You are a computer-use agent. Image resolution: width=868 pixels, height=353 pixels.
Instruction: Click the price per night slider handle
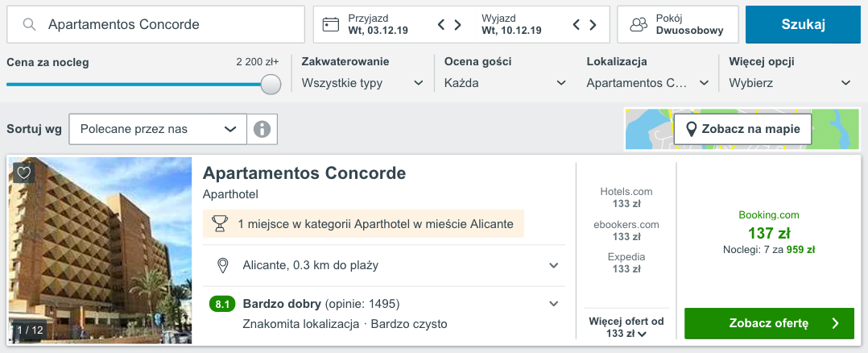point(271,84)
